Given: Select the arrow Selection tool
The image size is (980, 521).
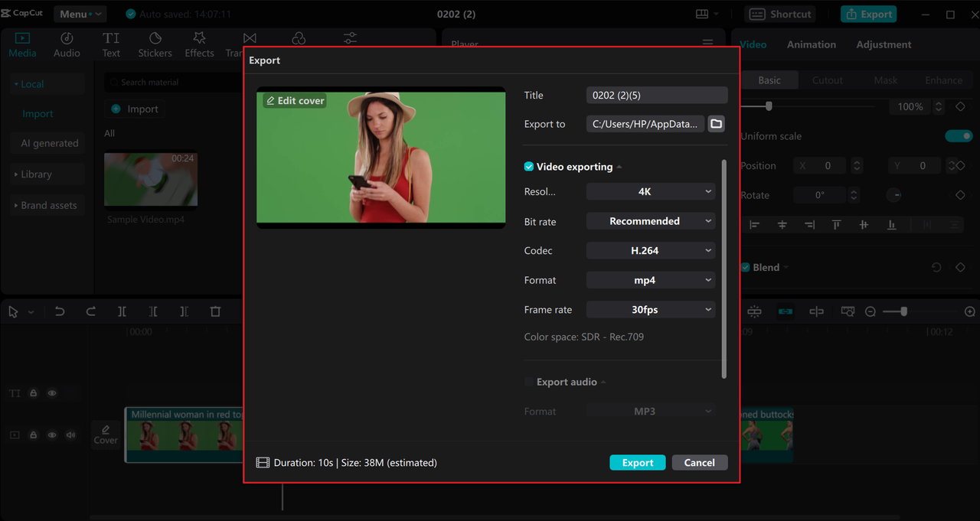Looking at the screenshot, I should (x=14, y=311).
